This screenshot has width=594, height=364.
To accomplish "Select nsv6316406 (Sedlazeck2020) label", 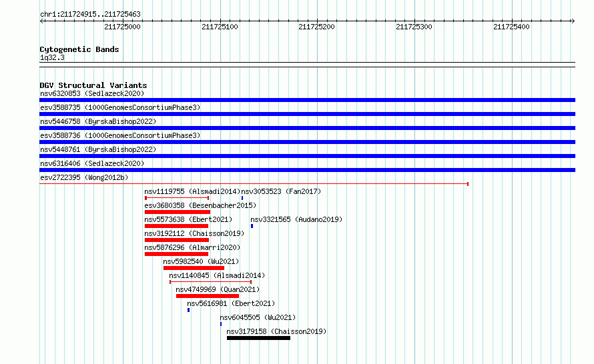I will [92, 163].
